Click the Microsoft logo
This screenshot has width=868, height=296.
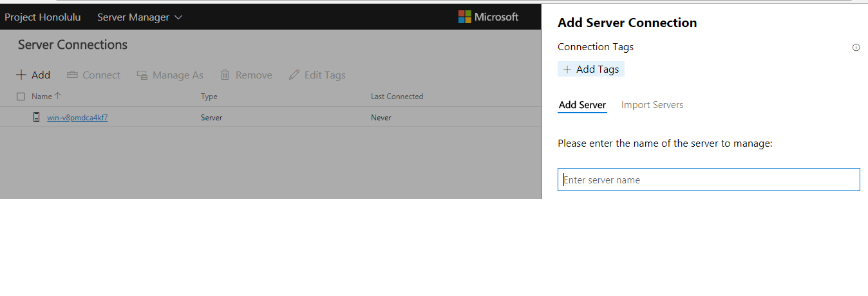point(488,17)
